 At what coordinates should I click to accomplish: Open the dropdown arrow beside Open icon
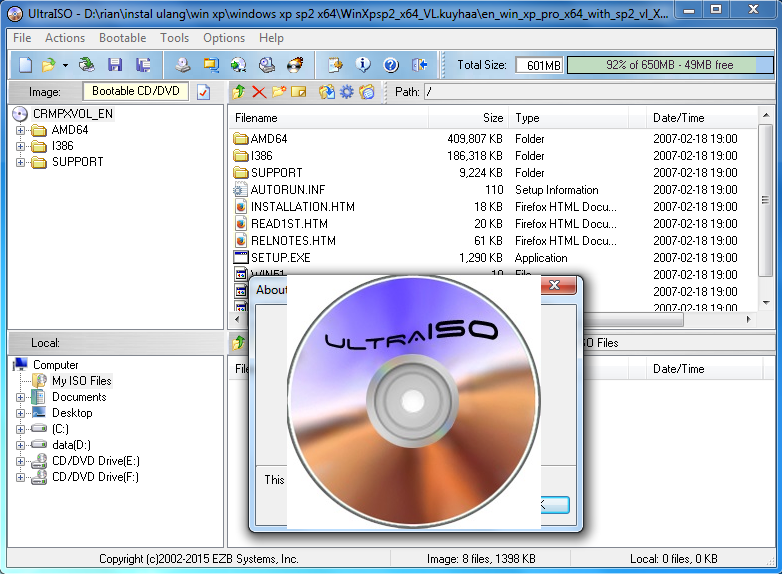point(65,65)
